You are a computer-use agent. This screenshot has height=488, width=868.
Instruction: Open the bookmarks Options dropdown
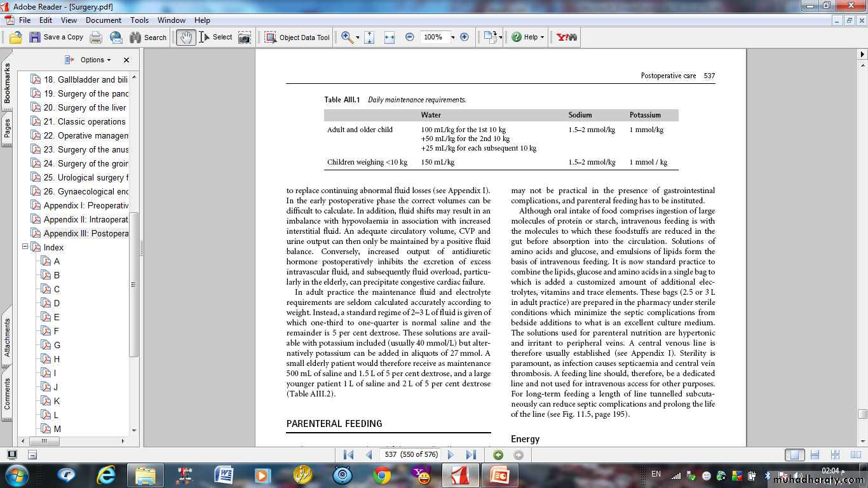tap(95, 60)
